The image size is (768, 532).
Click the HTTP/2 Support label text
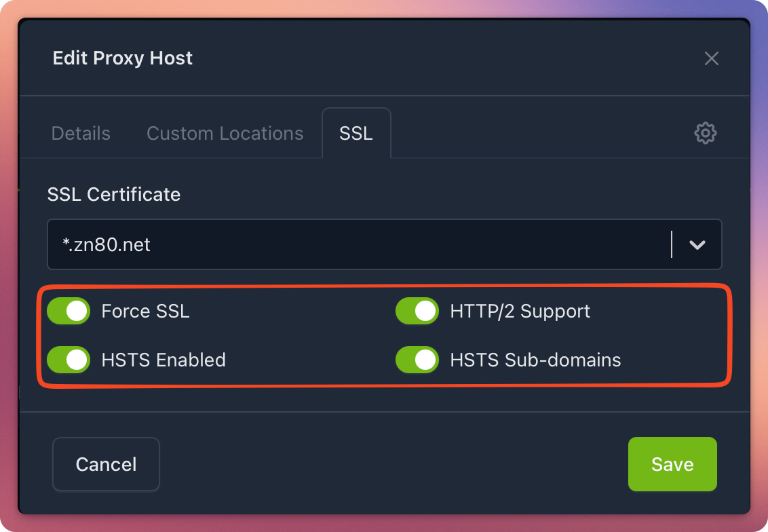(520, 311)
